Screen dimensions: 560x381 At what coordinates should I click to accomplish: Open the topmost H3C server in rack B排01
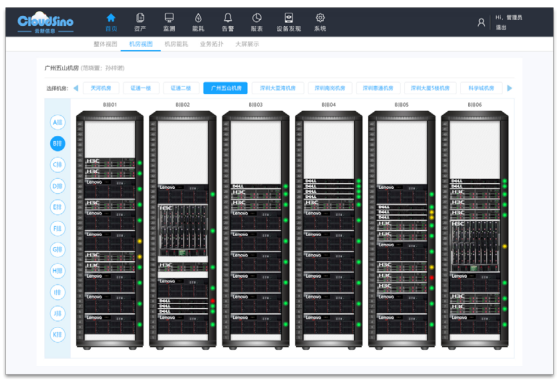110,163
